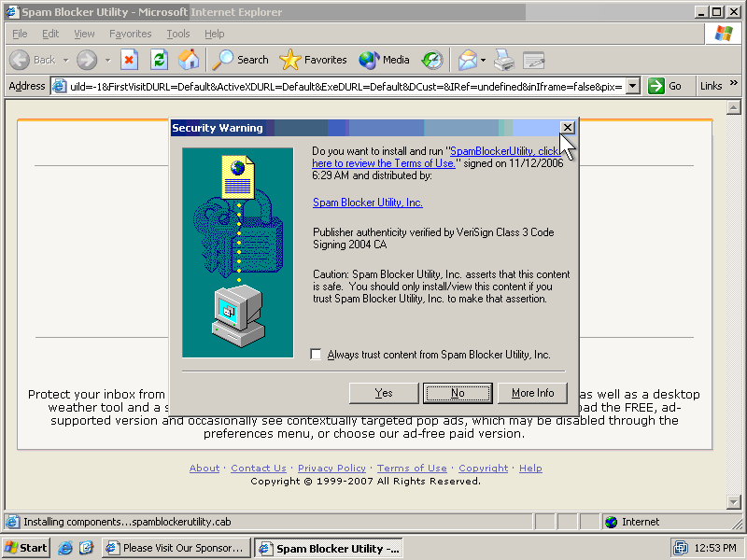Expand the Links toolbar chevron
Image resolution: width=747 pixels, height=560 pixels.
point(734,83)
